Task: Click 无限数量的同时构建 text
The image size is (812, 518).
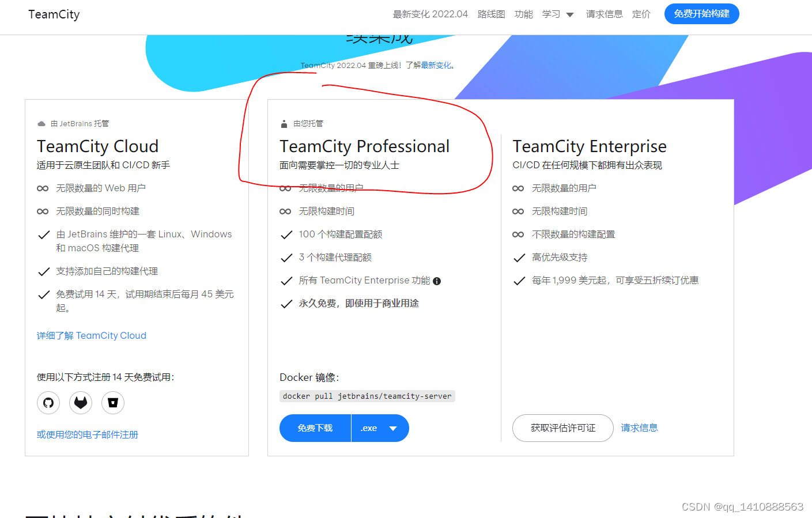Action: point(98,211)
